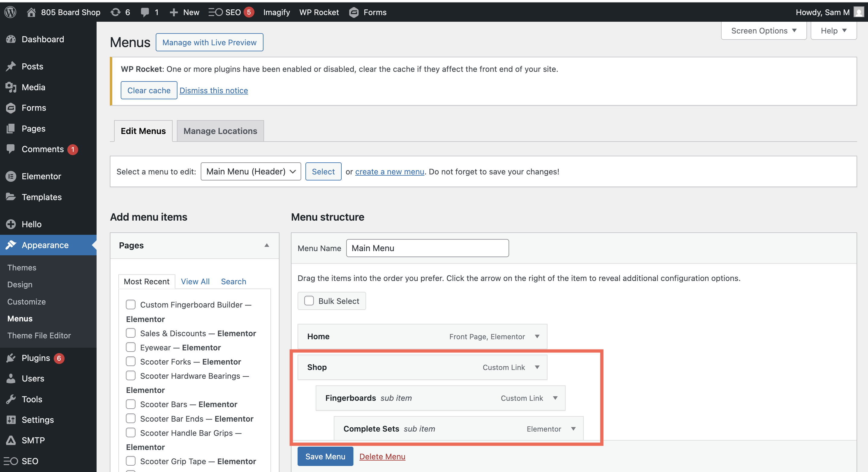Click the Templates folder icon
This screenshot has height=472, width=868.
pos(11,197)
